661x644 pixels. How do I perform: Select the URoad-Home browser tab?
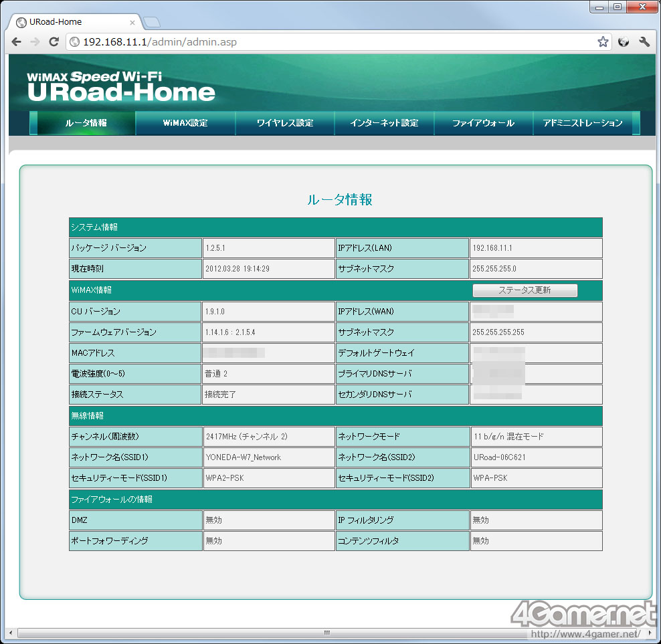(74, 22)
